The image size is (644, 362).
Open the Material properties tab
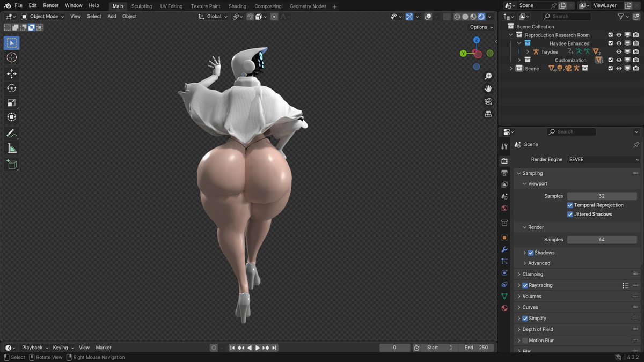pyautogui.click(x=504, y=308)
